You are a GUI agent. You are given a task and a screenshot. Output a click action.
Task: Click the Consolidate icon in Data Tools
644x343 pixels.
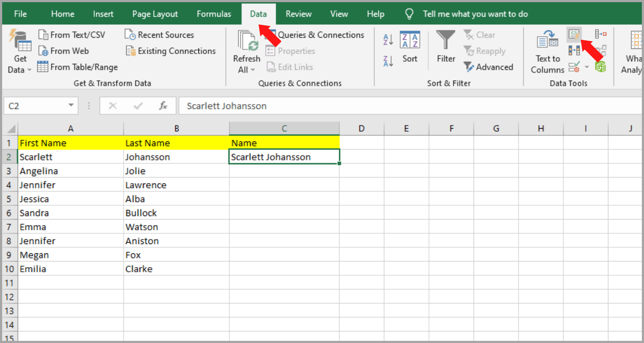601,33
